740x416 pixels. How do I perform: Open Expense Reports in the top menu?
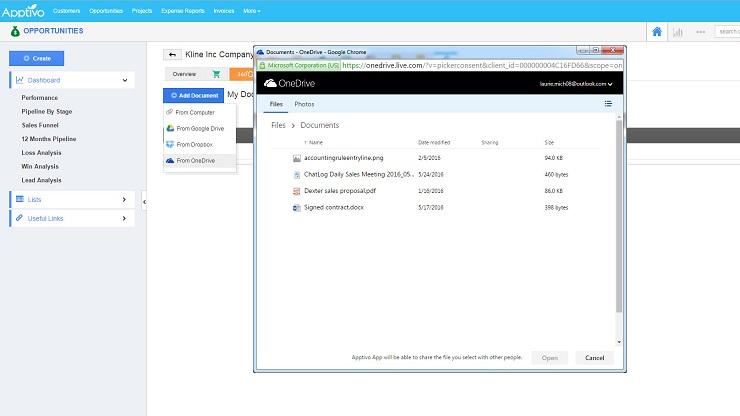click(183, 11)
